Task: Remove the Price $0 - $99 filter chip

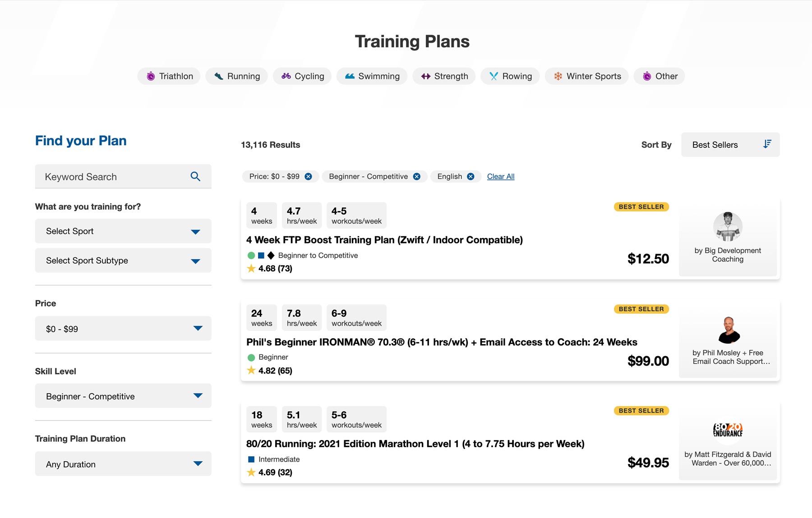Action: [308, 176]
